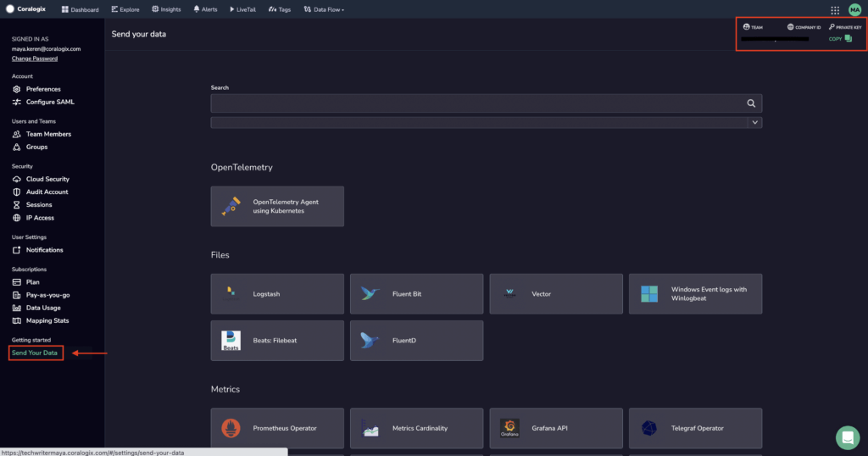Click the Team icon in header

(746, 26)
